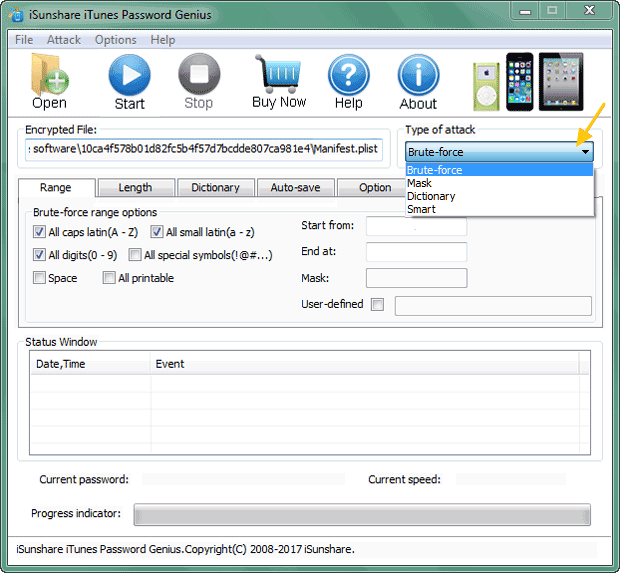The width and height of the screenshot is (620, 573).
Task: Click the iPad device image
Action: [561, 81]
